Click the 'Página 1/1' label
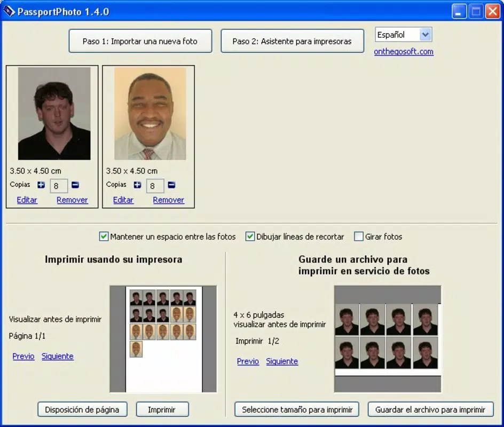Viewport: 504px width, 427px height. 27,336
